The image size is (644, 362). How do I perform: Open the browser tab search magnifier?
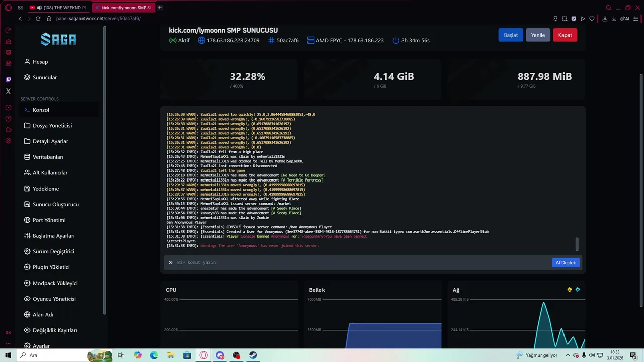(x=608, y=8)
